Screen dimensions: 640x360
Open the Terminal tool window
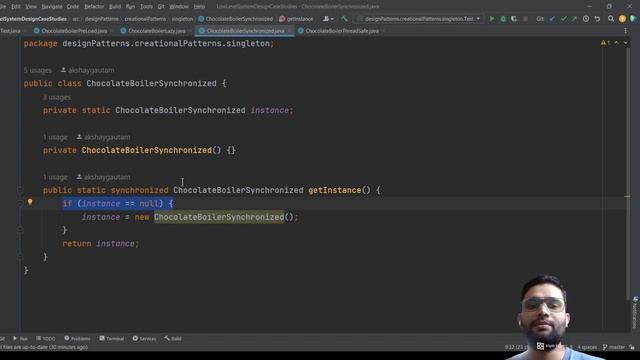111,339
